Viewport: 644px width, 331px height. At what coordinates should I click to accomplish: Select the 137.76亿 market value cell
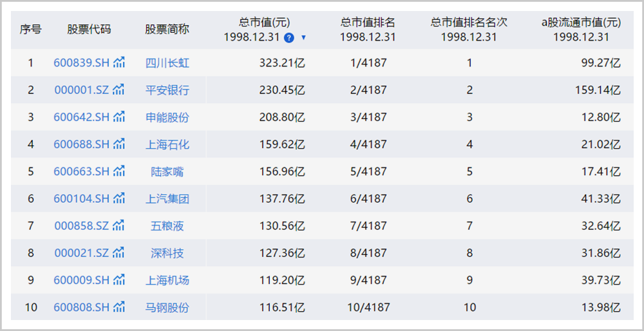click(282, 198)
